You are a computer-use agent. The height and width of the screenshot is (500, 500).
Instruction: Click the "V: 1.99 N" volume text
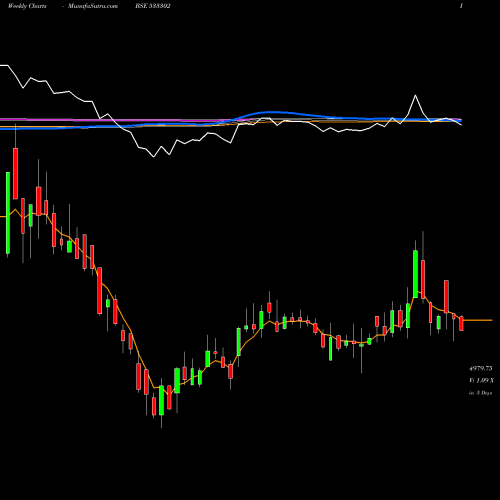(x=481, y=380)
